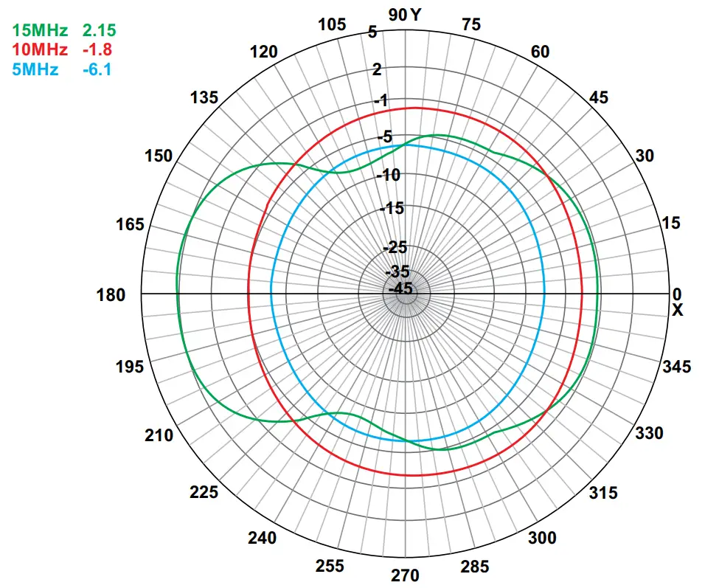The height and width of the screenshot is (588, 705).
Task: Click the 345 degree angle label
Action: pyautogui.click(x=677, y=367)
